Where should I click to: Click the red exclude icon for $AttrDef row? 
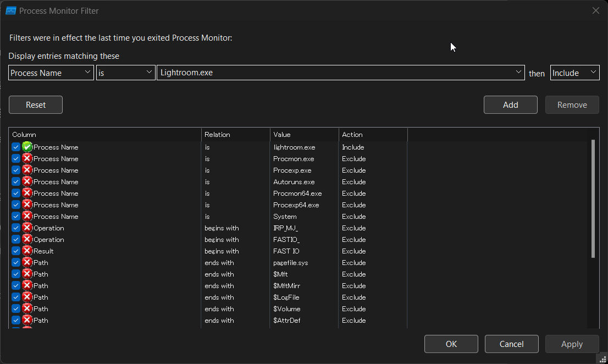tap(27, 320)
